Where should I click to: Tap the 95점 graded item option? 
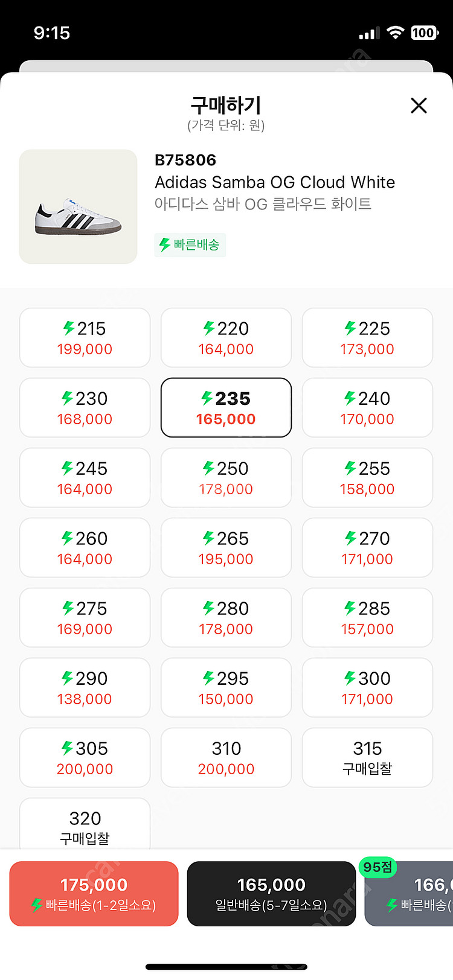[409, 894]
